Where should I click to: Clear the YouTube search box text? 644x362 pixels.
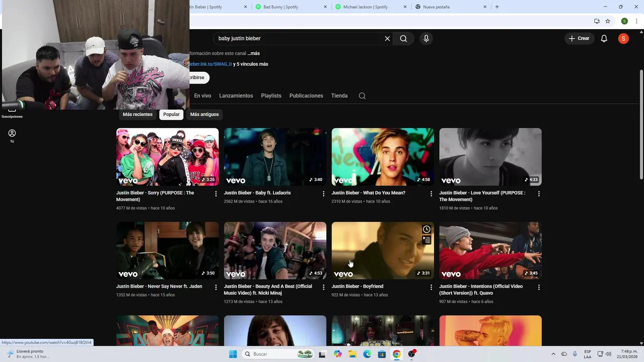(x=387, y=38)
